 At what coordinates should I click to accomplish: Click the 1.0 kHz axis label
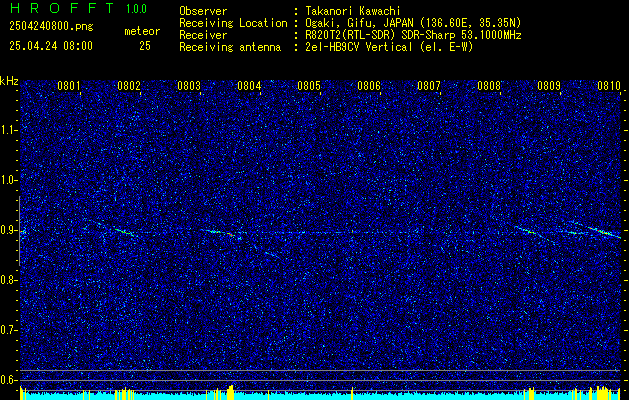[7, 180]
